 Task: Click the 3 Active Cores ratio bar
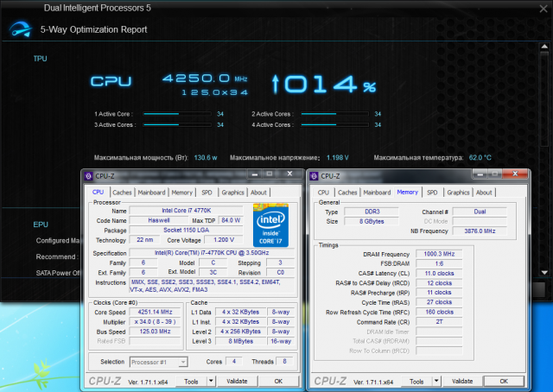(177, 125)
